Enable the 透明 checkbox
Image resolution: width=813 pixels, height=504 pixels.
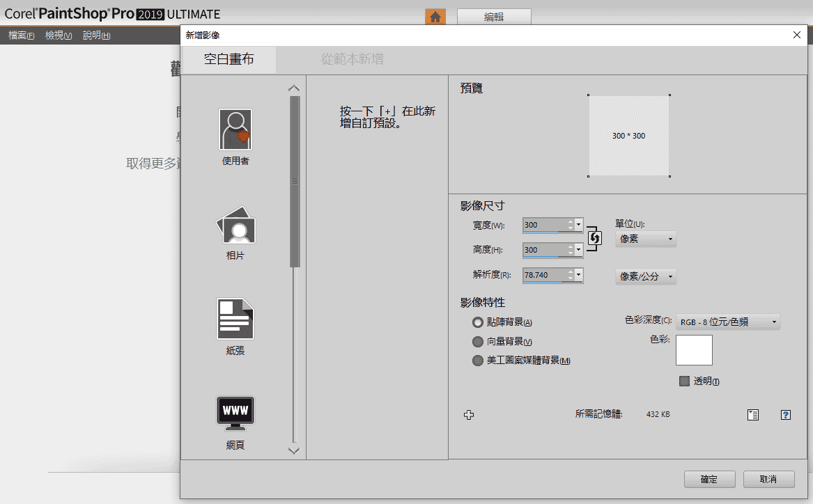[x=684, y=381]
